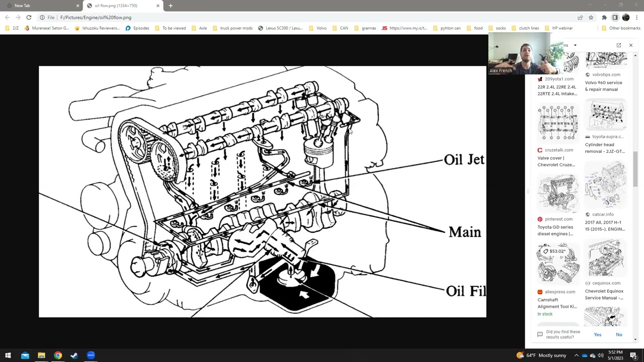
Task: Close the image search side panel
Action: click(631, 45)
